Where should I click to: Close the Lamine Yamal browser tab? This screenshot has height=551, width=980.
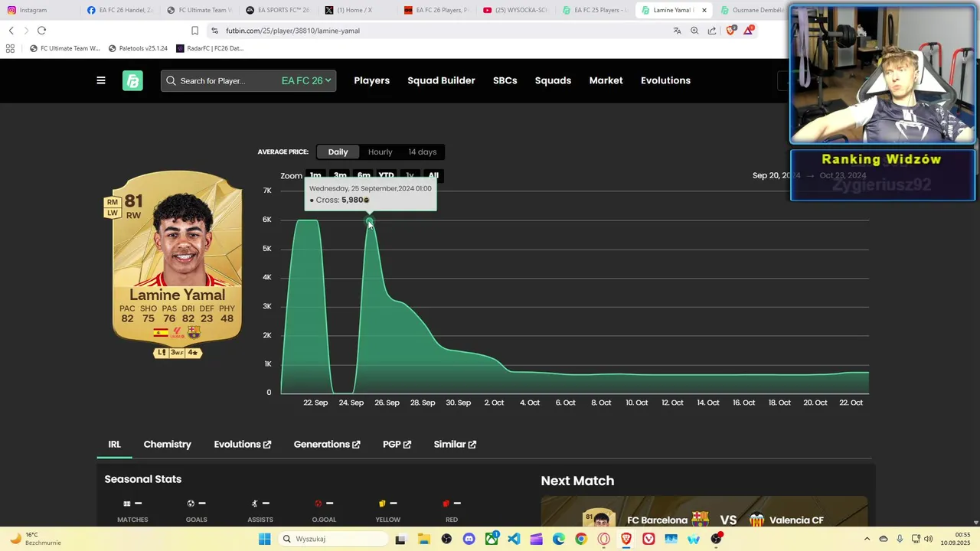pos(704,10)
